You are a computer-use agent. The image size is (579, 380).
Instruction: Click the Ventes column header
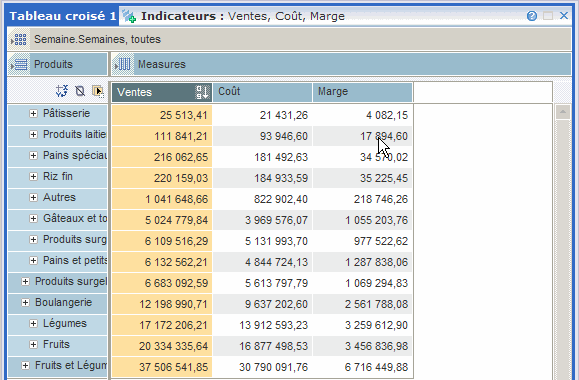[162, 92]
